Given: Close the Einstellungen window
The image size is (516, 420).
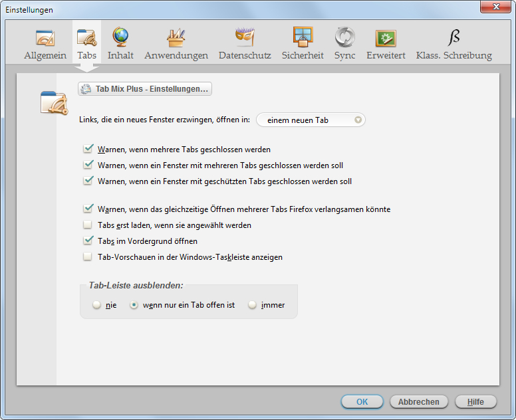Looking at the screenshot, I should point(496,7).
